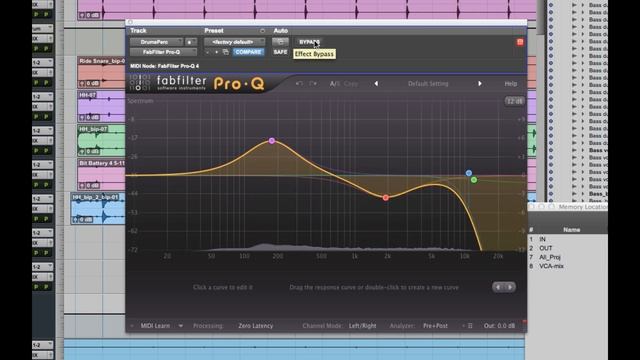The image size is (640, 360).
Task: Click the # column header in Memory Locations
Action: pos(531,230)
